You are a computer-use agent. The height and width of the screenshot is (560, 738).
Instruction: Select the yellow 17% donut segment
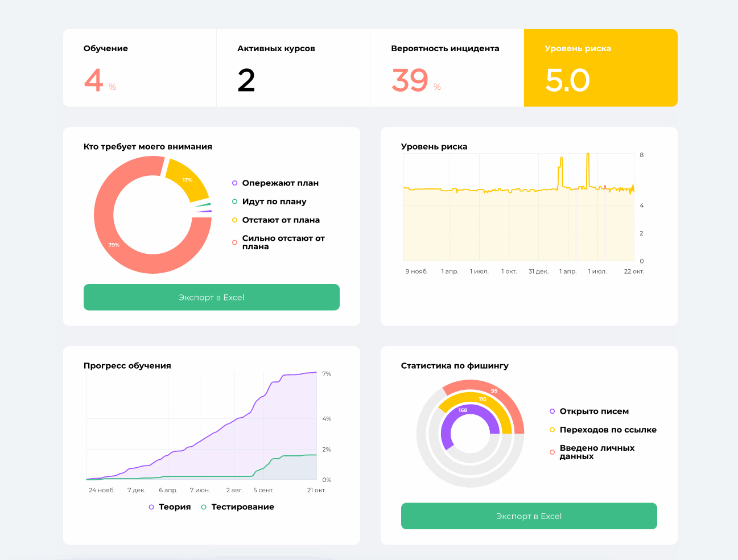coord(188,179)
